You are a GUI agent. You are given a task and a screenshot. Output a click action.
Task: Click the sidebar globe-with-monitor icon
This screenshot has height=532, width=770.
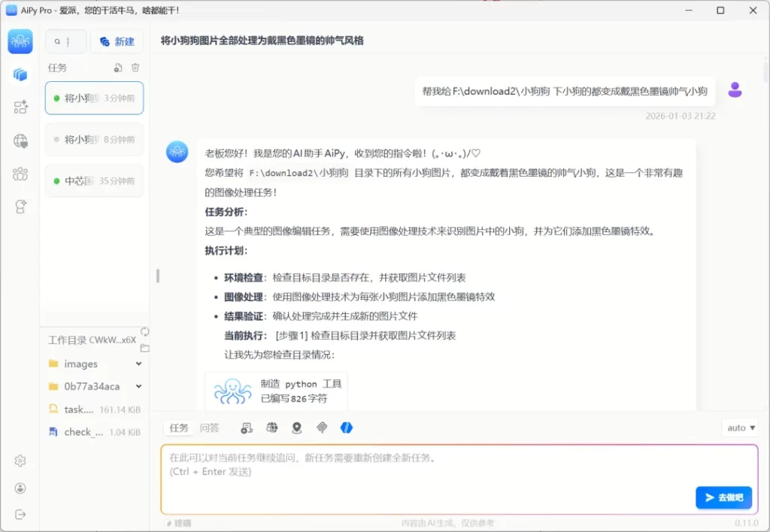20,141
